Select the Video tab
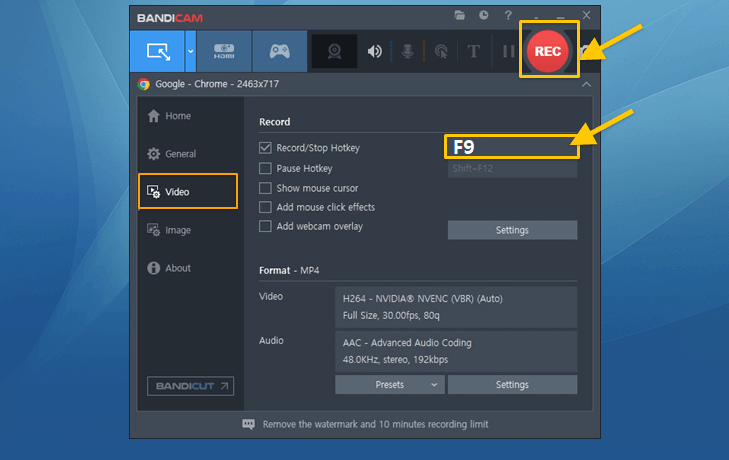Image resolution: width=729 pixels, height=460 pixels. click(188, 192)
